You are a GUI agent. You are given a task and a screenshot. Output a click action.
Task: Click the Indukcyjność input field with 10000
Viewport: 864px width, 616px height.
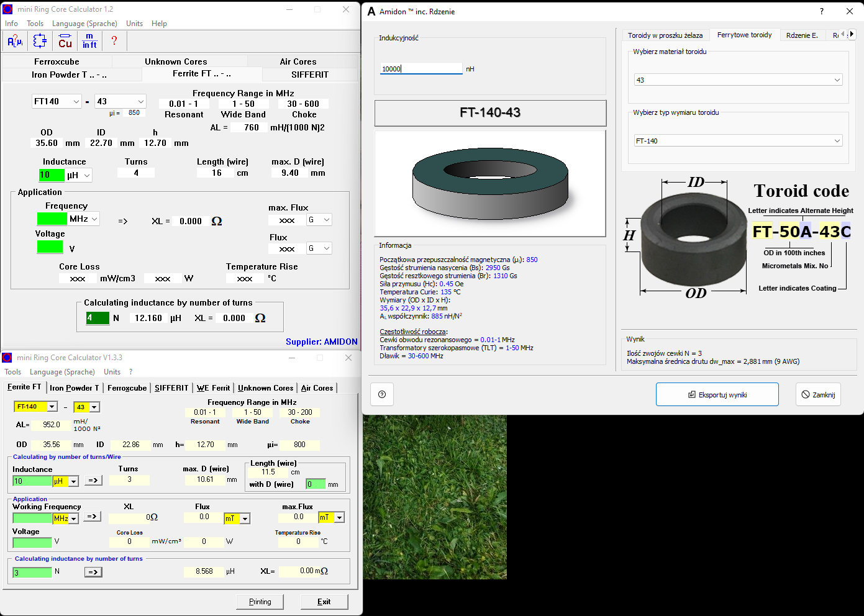pyautogui.click(x=421, y=69)
